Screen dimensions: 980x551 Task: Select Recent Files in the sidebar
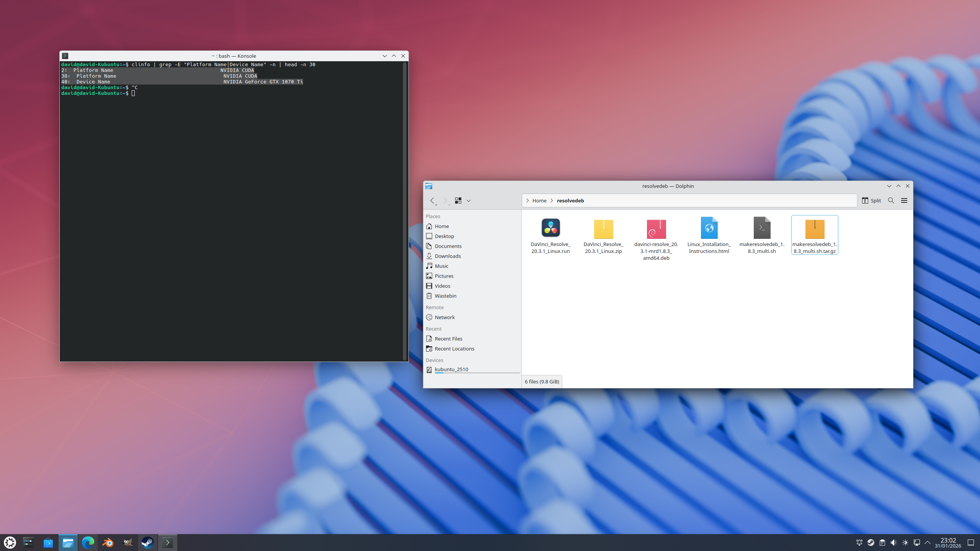coord(448,339)
